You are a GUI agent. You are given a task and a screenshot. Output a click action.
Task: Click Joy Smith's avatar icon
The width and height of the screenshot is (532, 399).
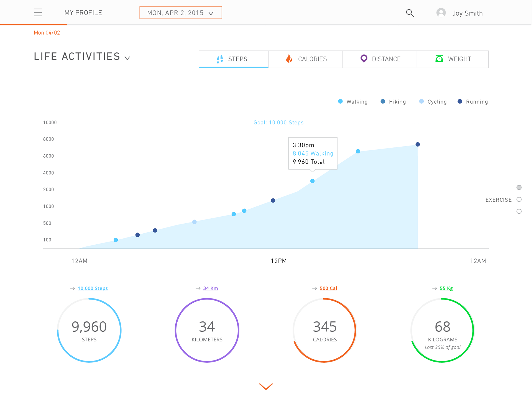pyautogui.click(x=441, y=13)
